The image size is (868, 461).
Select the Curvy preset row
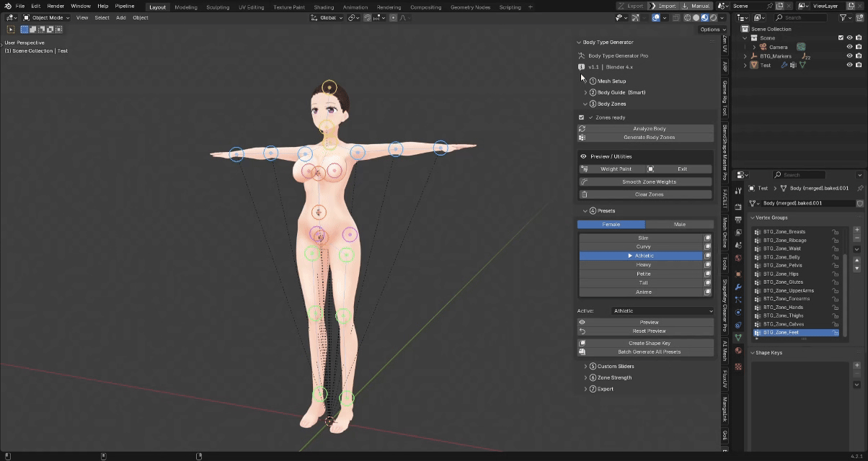tap(641, 246)
